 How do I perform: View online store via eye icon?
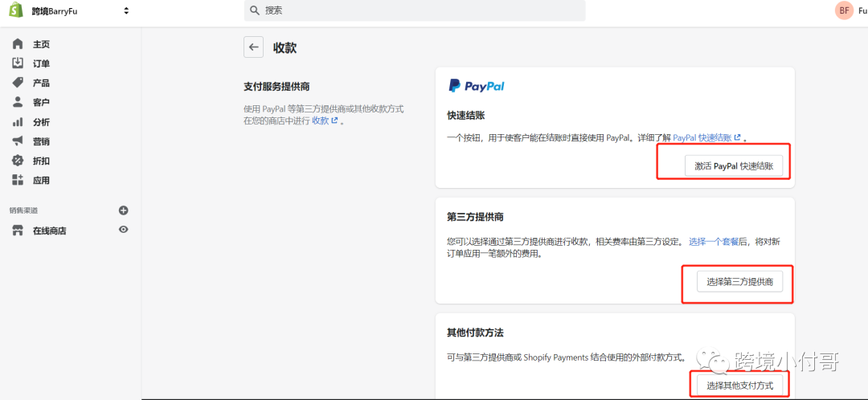point(124,229)
